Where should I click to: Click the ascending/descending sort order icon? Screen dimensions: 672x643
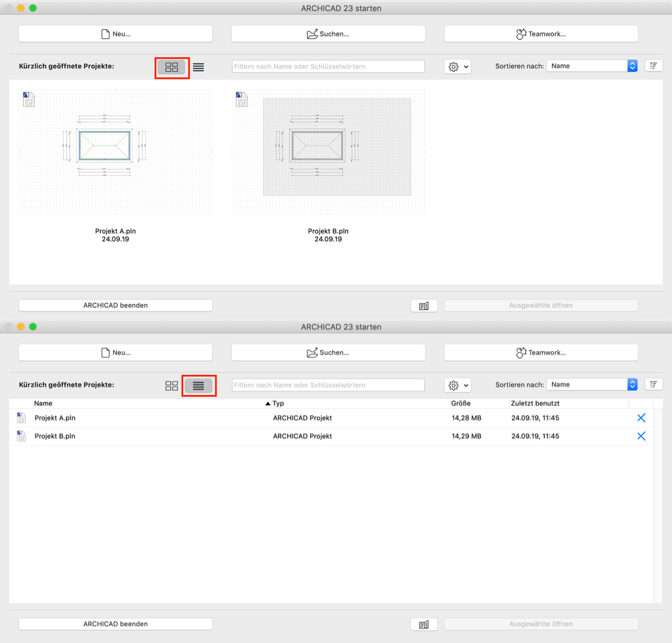click(x=653, y=65)
